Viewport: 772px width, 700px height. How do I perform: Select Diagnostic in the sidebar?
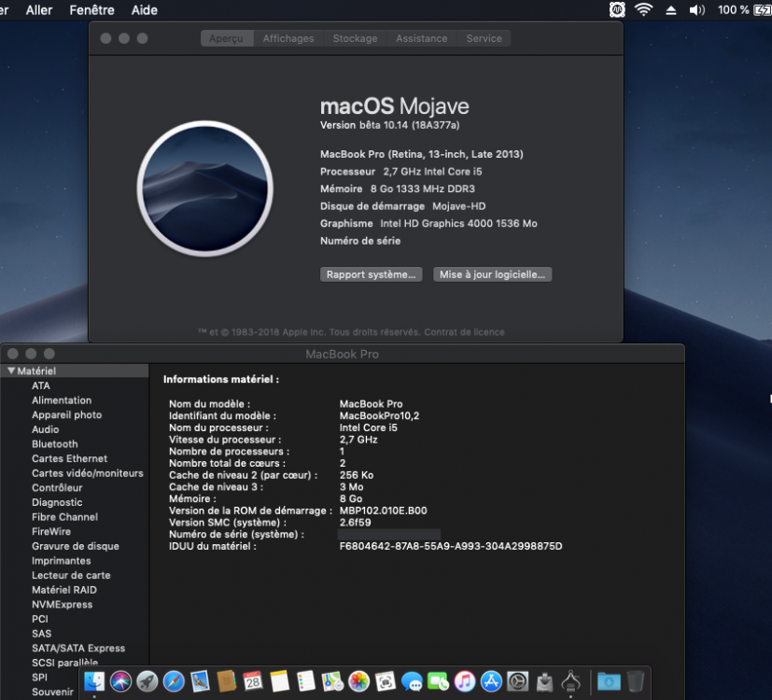(x=57, y=502)
